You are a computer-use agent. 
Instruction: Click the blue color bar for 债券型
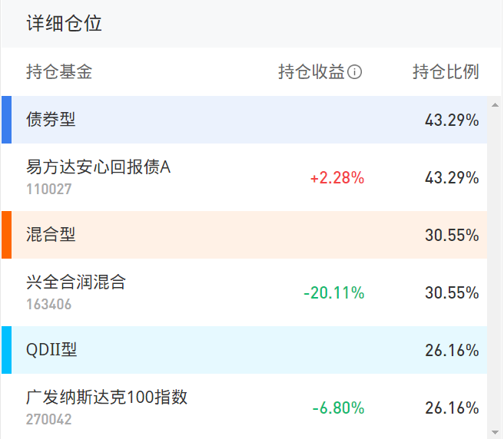6,120
